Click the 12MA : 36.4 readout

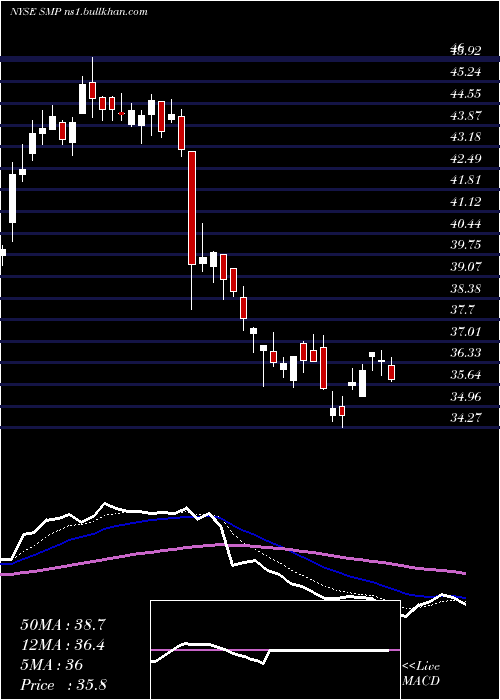tap(63, 645)
